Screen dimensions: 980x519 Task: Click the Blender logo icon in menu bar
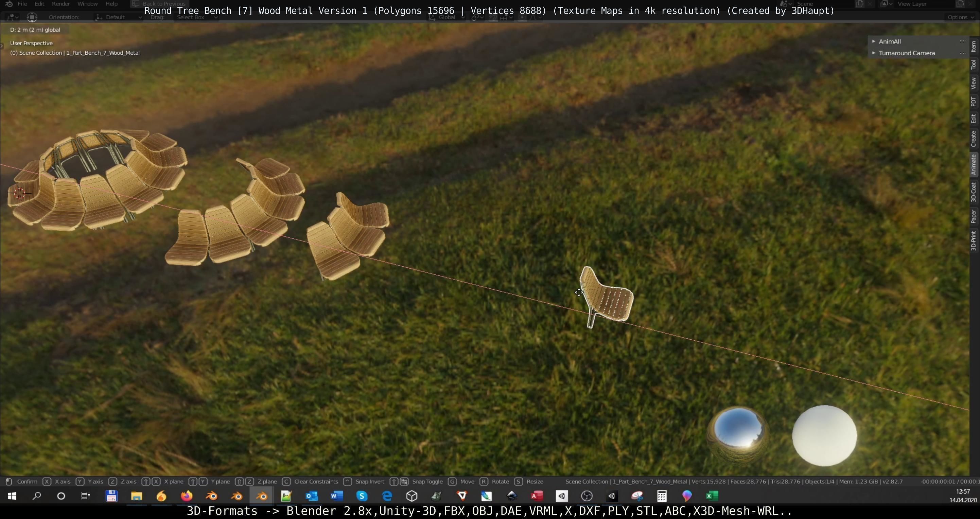point(9,4)
